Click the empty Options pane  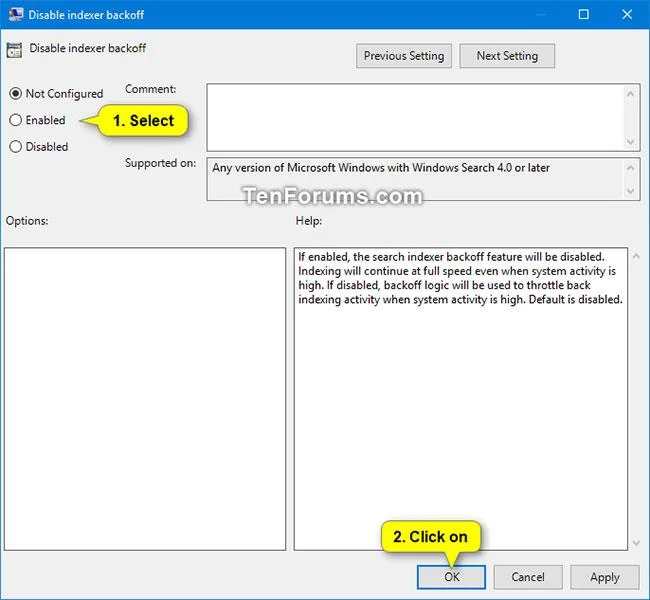145,399
